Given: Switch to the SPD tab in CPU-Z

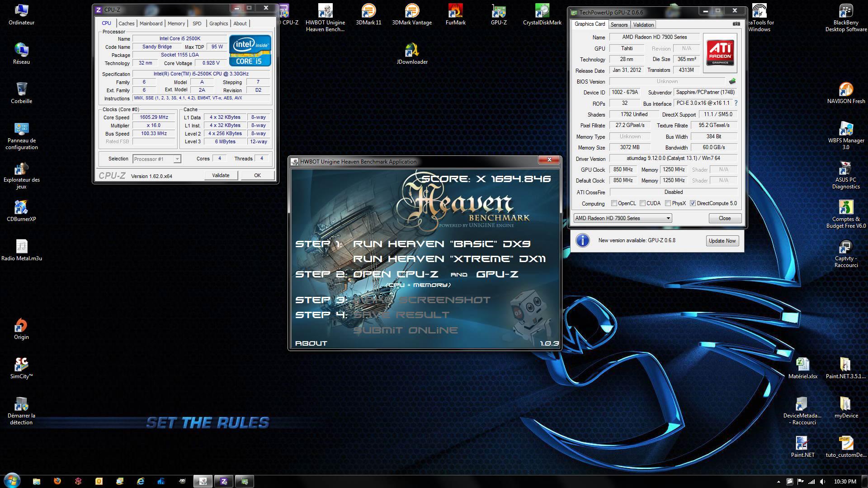Looking at the screenshot, I should pos(197,23).
